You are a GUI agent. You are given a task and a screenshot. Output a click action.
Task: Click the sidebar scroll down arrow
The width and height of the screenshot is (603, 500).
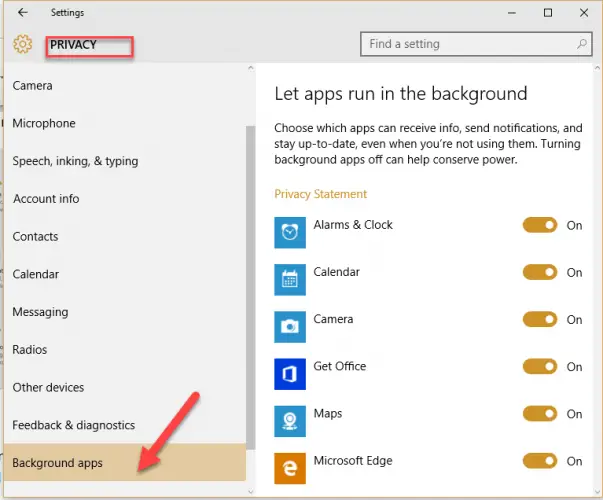251,491
